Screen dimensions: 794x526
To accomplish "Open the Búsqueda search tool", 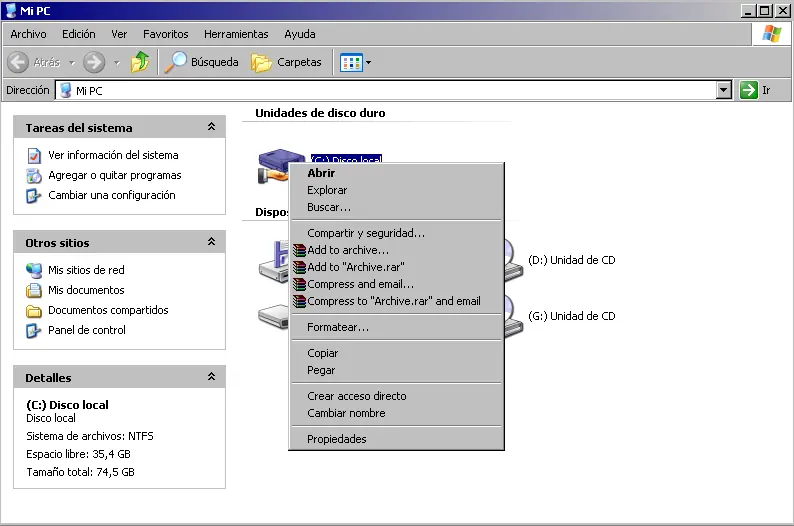I will click(203, 62).
